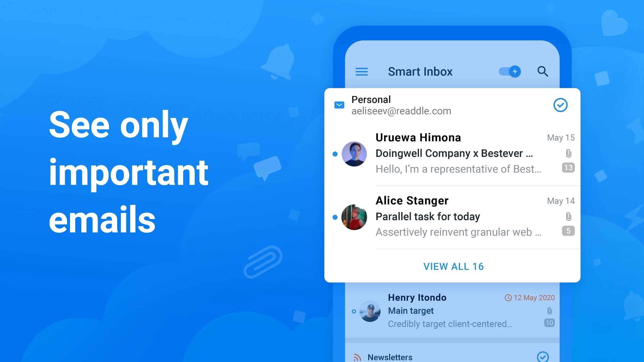Check the Henry Itondo unread indicator
Screen dimensions: 644x362
coord(354,310)
